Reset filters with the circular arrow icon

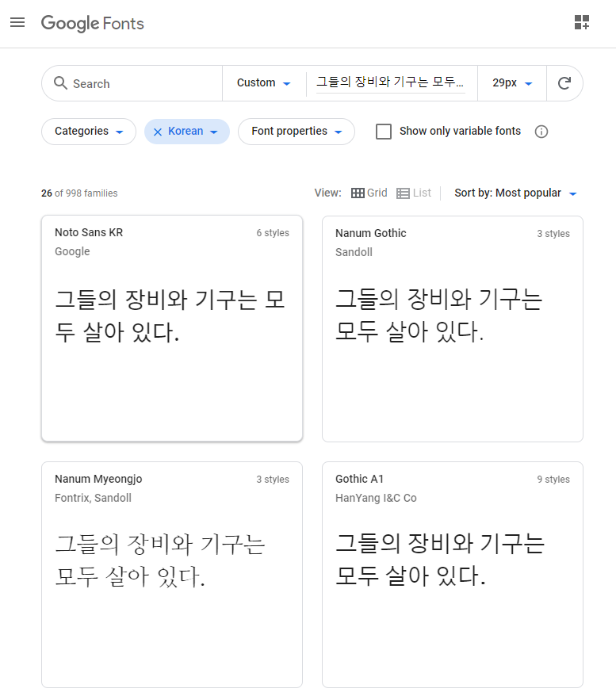point(564,83)
